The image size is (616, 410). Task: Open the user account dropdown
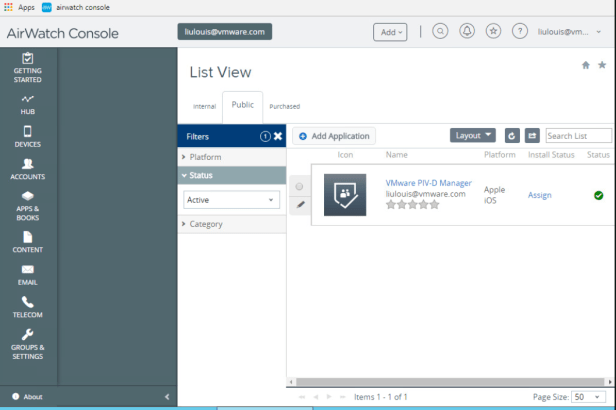[x=569, y=32]
